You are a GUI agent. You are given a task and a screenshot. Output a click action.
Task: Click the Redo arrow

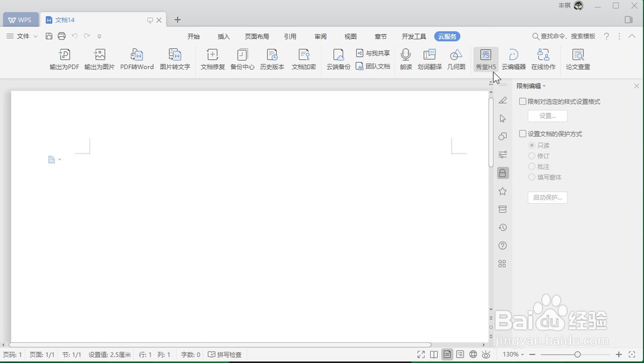pos(87,36)
